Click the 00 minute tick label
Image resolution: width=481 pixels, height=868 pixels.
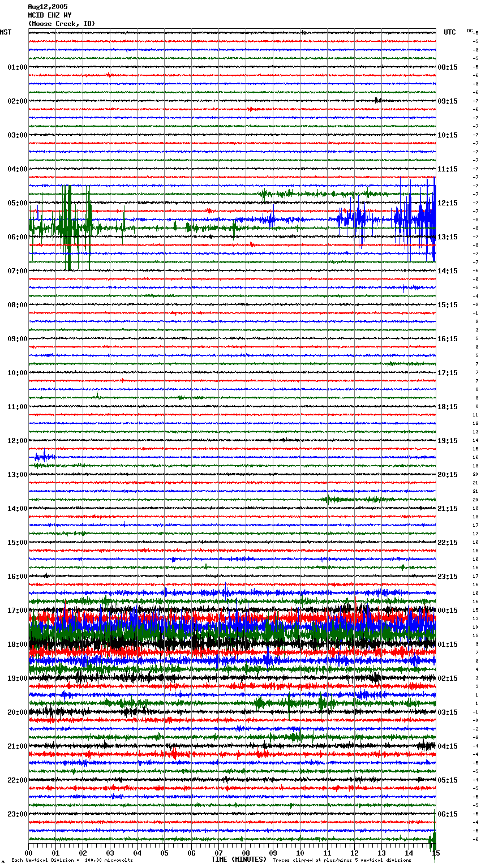pos(29,853)
